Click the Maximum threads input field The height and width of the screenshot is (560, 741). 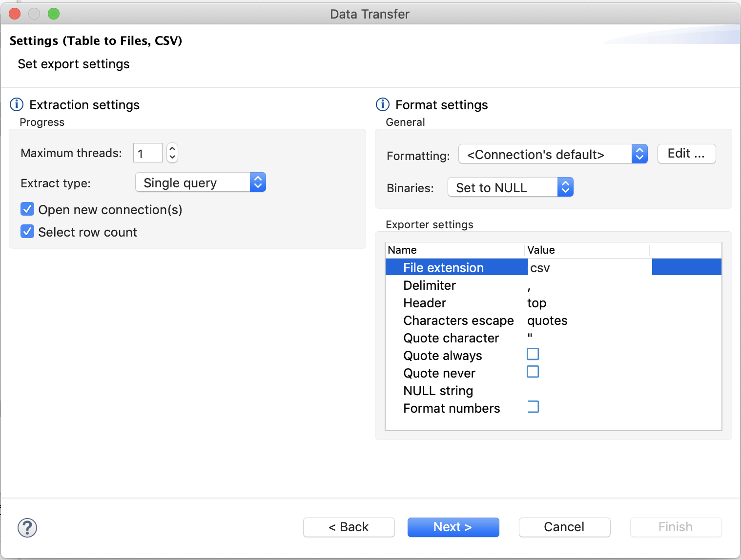point(148,153)
